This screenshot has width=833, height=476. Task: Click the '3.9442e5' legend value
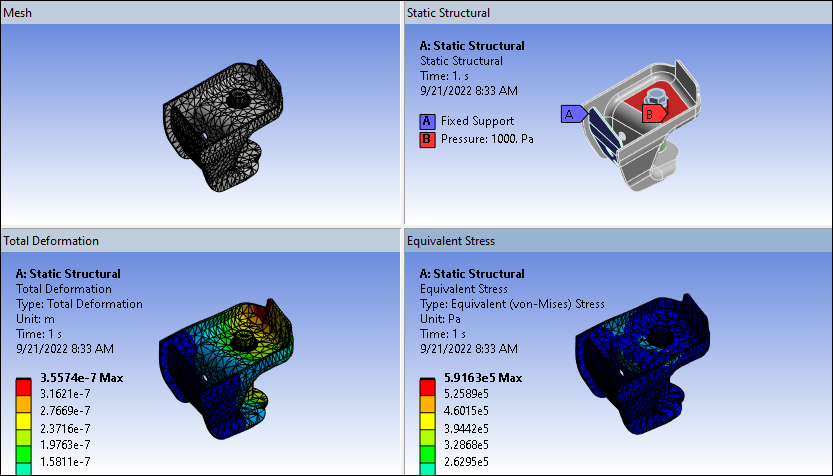[466, 428]
